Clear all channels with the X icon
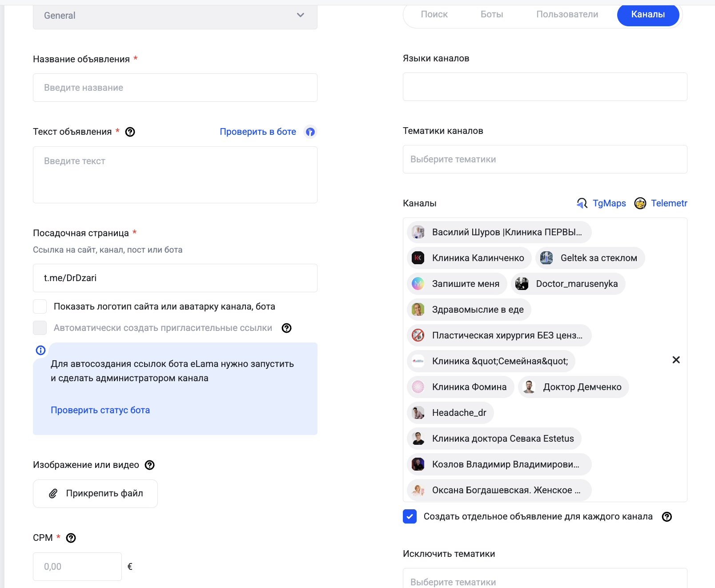715x588 pixels. (676, 360)
